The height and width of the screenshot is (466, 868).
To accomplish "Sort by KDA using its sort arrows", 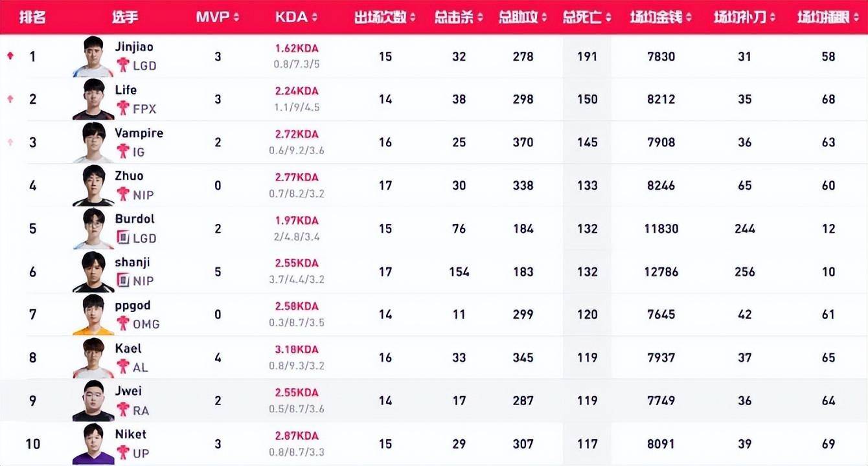I will [314, 17].
